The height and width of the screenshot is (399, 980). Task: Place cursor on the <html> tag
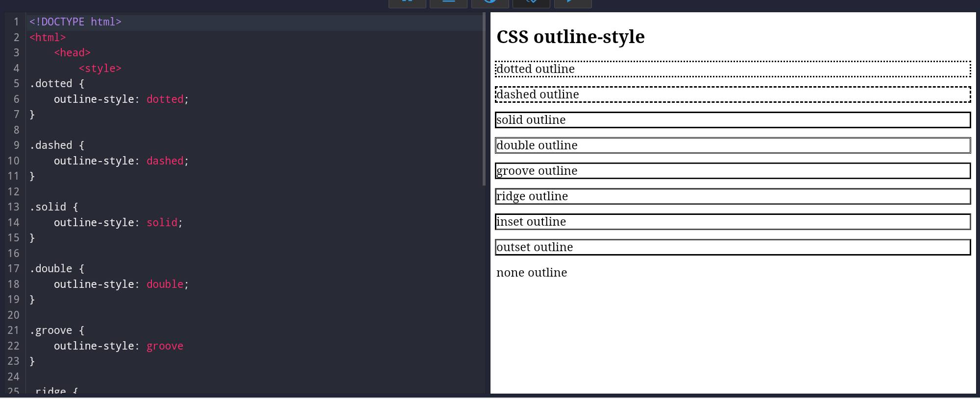coord(48,37)
